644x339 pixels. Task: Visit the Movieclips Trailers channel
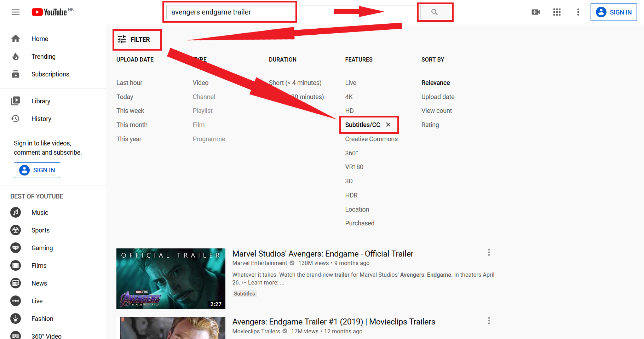(x=256, y=331)
